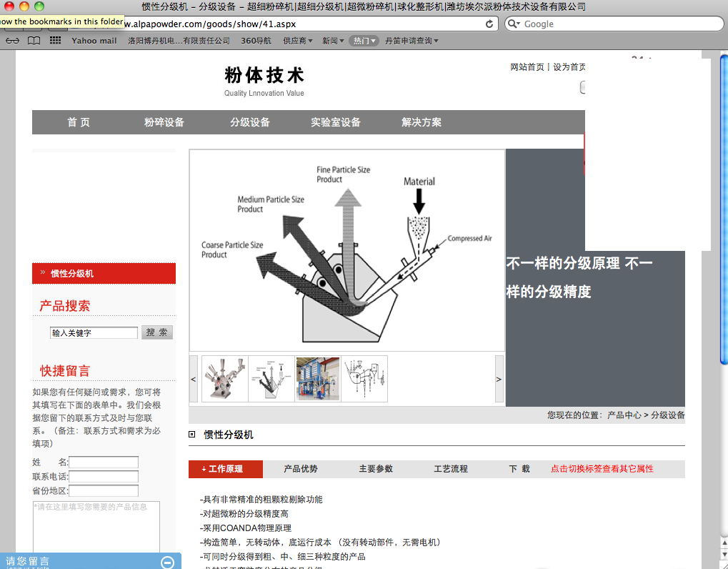
Task: Click the 输入关键字 product search field
Action: [94, 333]
